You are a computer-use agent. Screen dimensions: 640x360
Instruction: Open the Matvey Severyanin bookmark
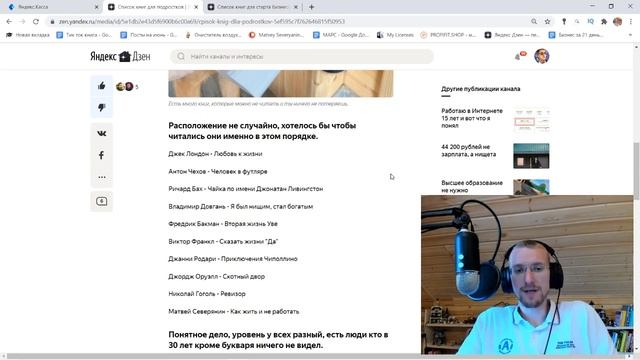coord(277,35)
